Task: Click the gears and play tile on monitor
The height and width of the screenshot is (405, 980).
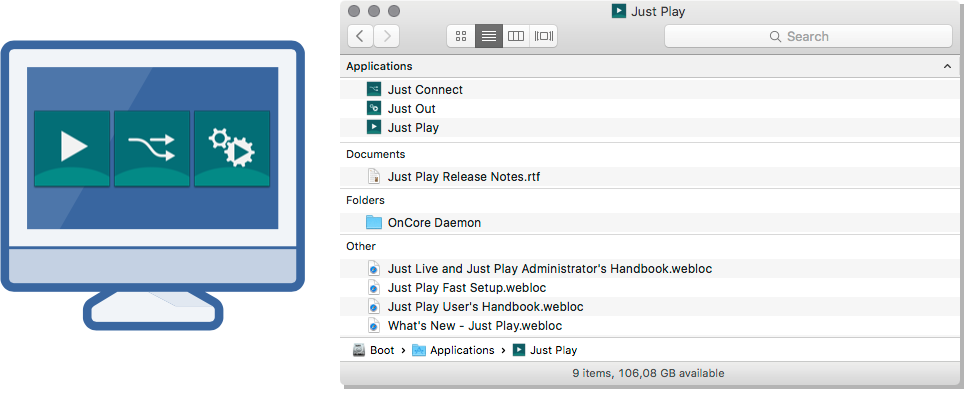Action: click(x=232, y=149)
